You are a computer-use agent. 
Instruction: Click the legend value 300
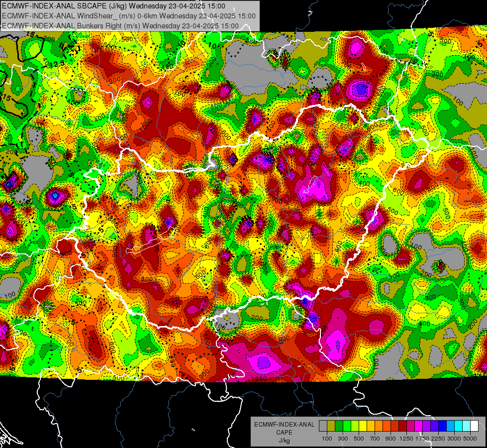pos(343,439)
